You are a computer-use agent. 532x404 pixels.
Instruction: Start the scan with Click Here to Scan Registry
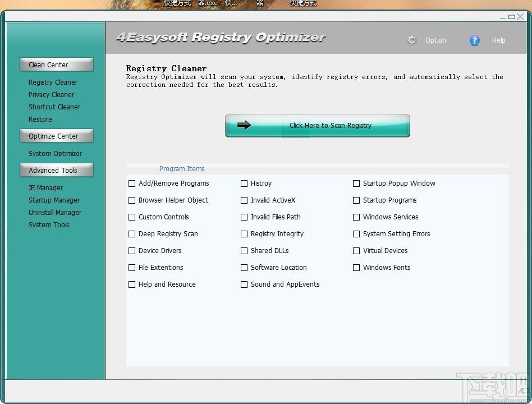330,126
